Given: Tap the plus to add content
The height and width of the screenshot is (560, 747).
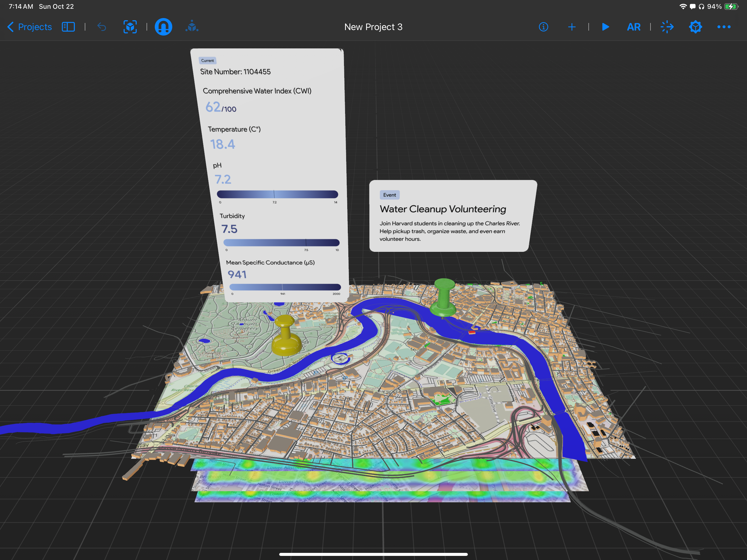Looking at the screenshot, I should pos(572,27).
